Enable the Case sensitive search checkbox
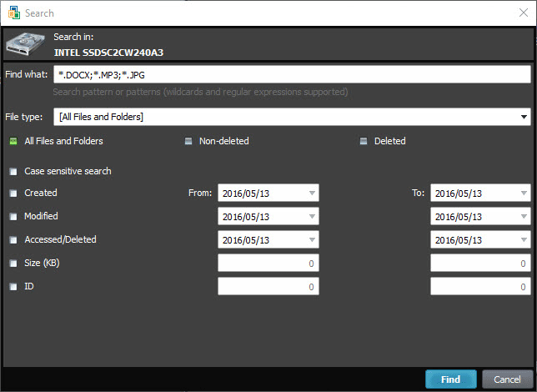This screenshot has width=537, height=392. click(x=13, y=171)
